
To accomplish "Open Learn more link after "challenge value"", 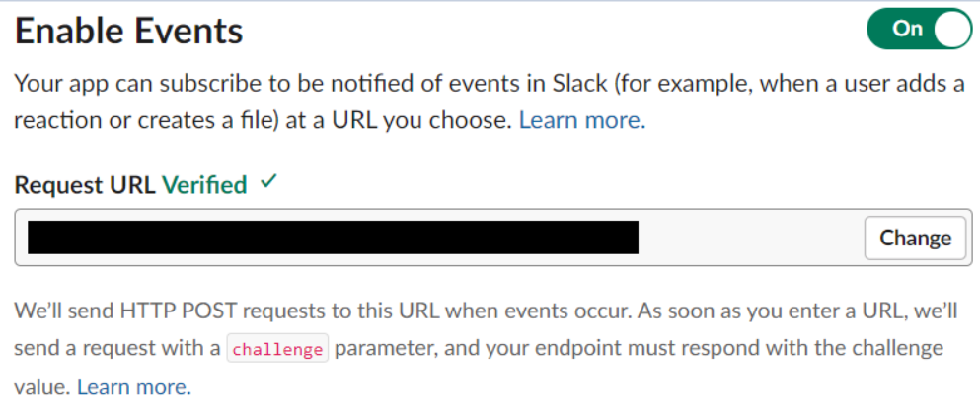I will (x=133, y=386).
